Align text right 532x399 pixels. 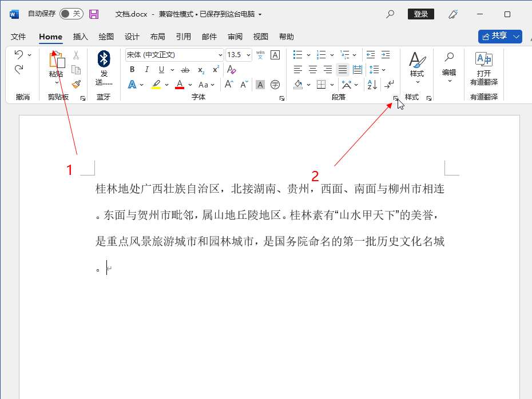click(x=327, y=70)
